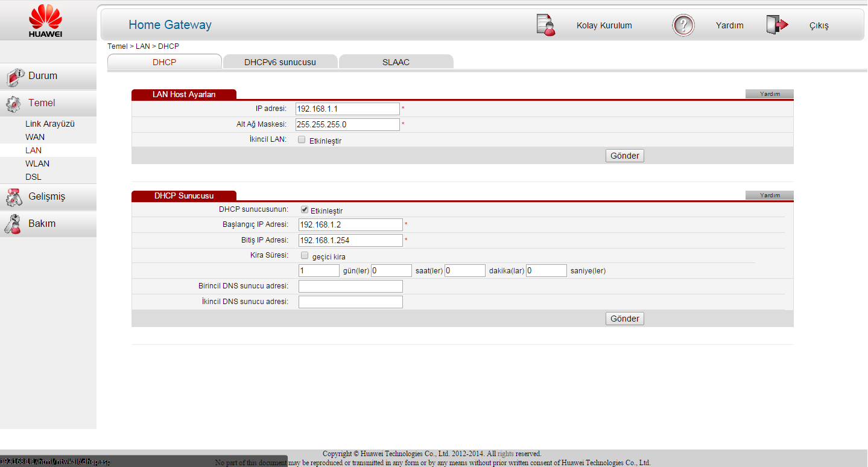Expand the Bakım menu section

48,223
